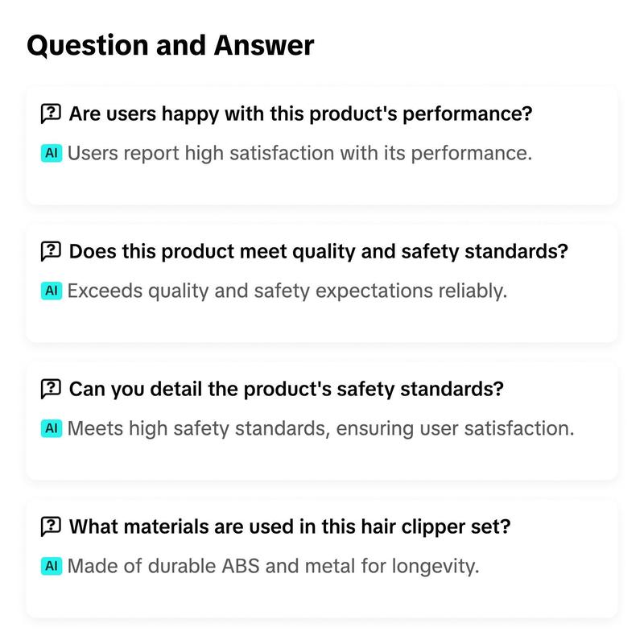
Task: Open 'Does this product meet quality and safety standards?'
Action: point(318,251)
